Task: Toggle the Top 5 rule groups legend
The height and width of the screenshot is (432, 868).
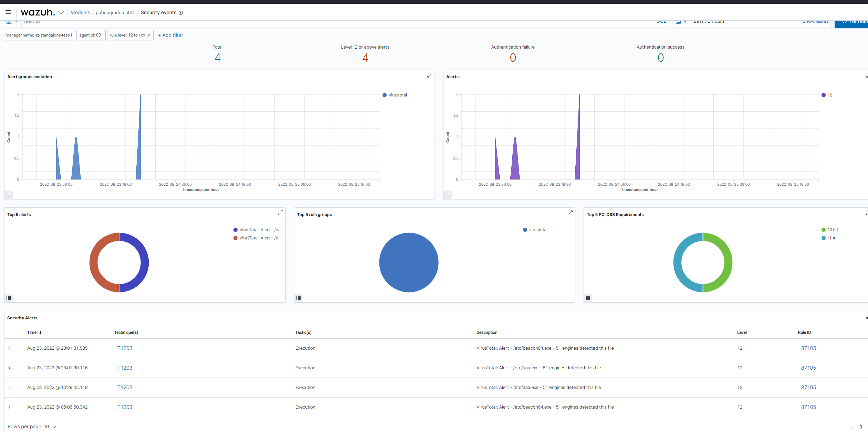Action: coord(299,298)
